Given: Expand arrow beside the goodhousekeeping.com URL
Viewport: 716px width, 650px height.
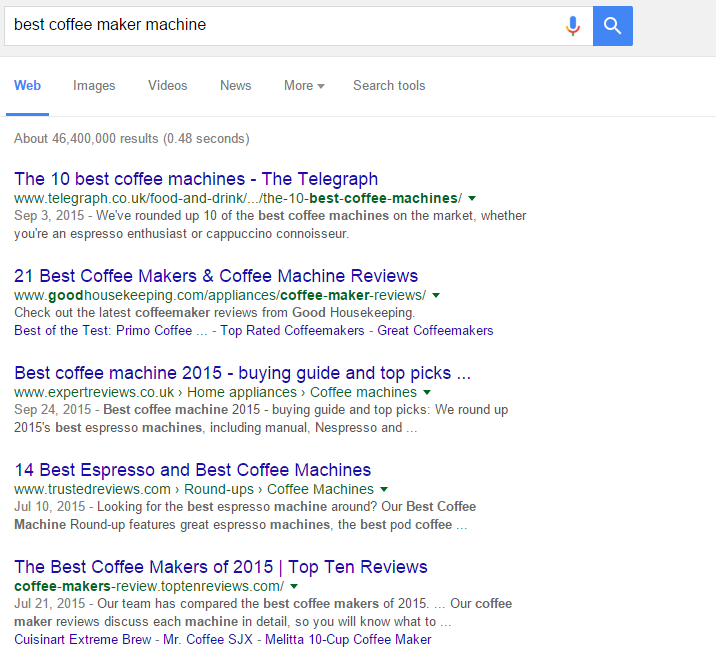Looking at the screenshot, I should (436, 296).
